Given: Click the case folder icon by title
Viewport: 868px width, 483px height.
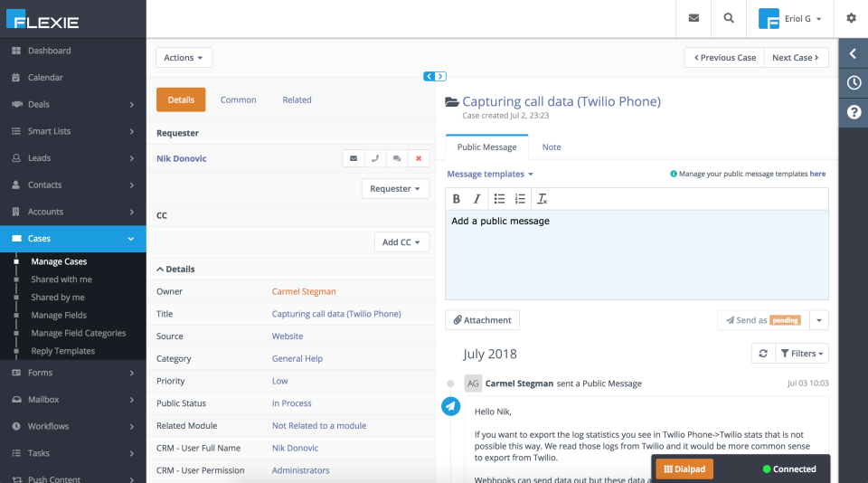Looking at the screenshot, I should (x=452, y=101).
